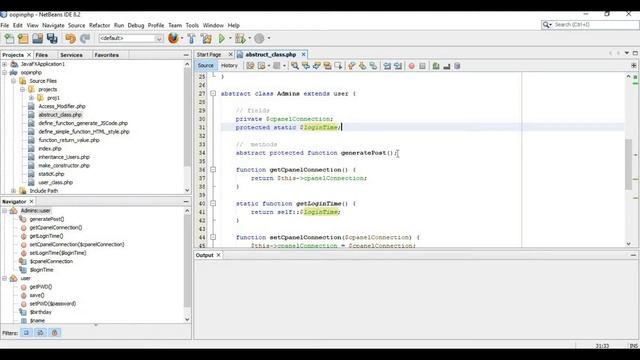Switch to the Services tab
The image size is (640, 360).
coord(71,55)
